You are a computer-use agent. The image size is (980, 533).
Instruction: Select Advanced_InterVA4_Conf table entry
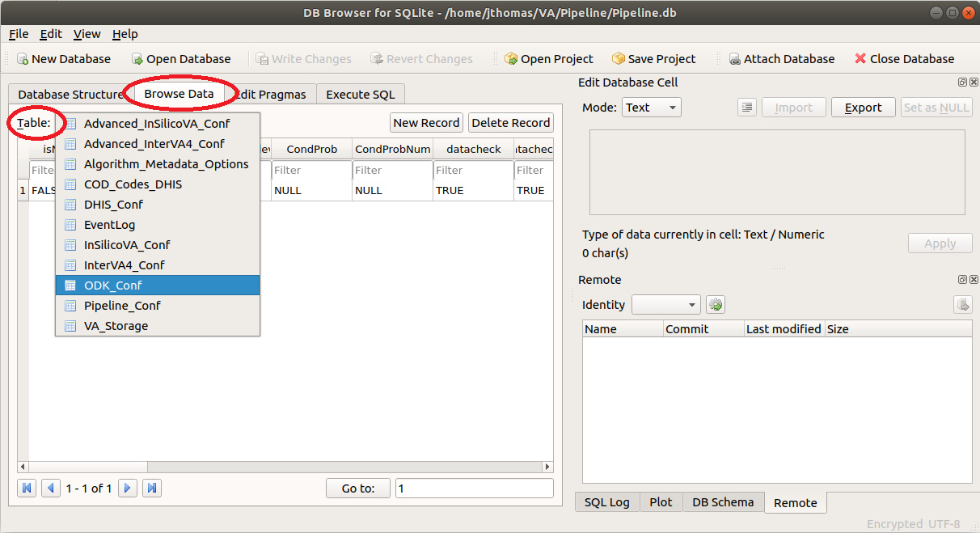(158, 144)
